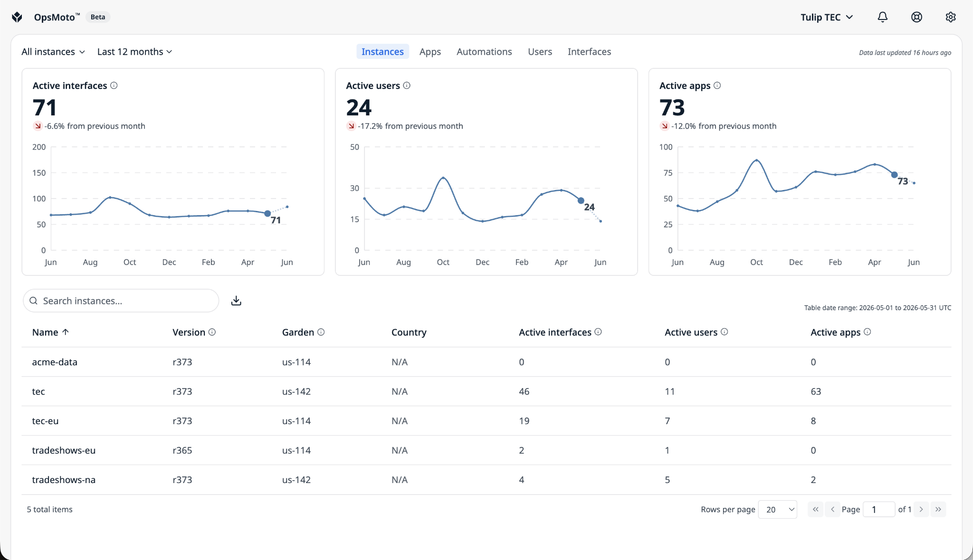Screen dimensions: 973x560
Task: Click the 71 data point on interfaces chart
Action: pos(267,214)
